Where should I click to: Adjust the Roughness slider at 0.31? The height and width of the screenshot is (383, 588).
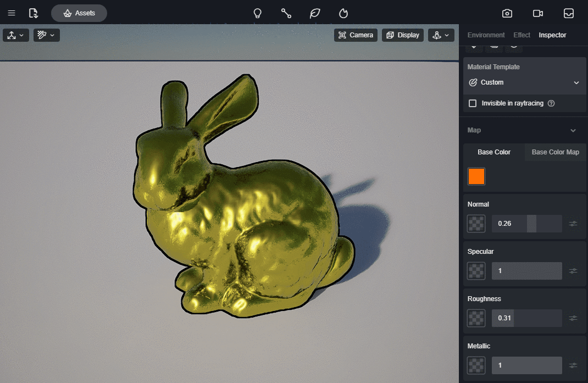point(527,318)
